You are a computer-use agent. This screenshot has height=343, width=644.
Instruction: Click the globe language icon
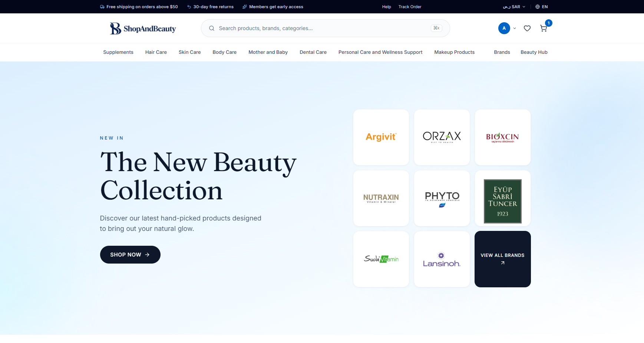pos(538,7)
